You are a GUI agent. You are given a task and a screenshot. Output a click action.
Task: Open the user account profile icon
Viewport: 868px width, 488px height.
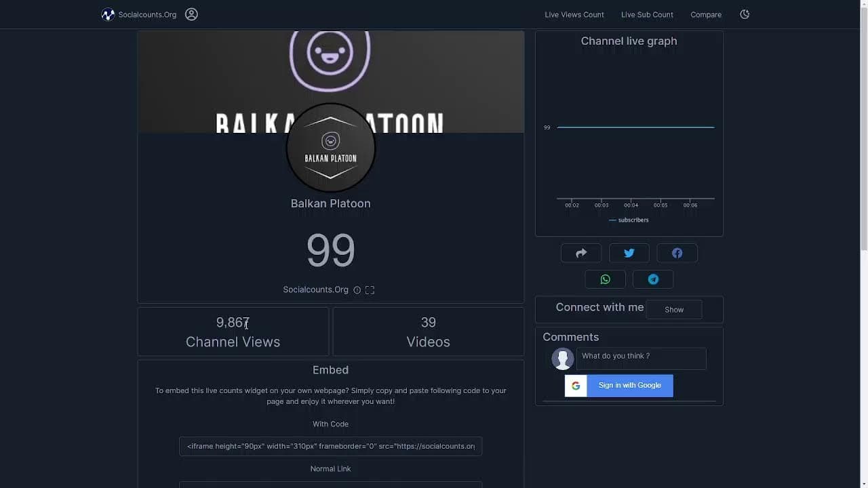[x=191, y=14]
